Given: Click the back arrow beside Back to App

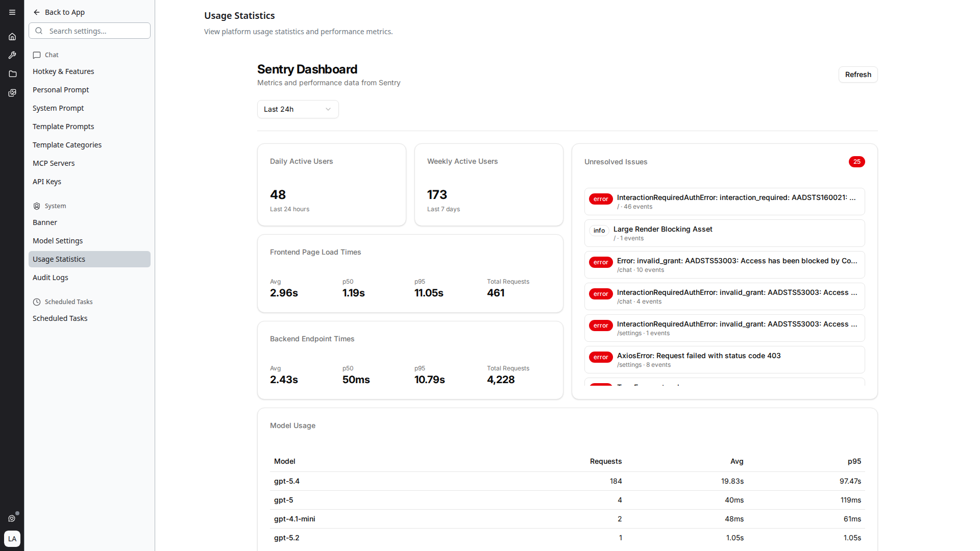Looking at the screenshot, I should click(x=37, y=12).
